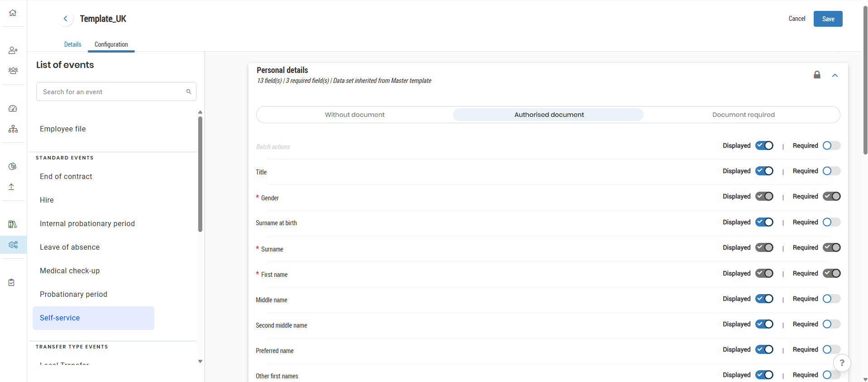Click the Save button

pos(828,19)
